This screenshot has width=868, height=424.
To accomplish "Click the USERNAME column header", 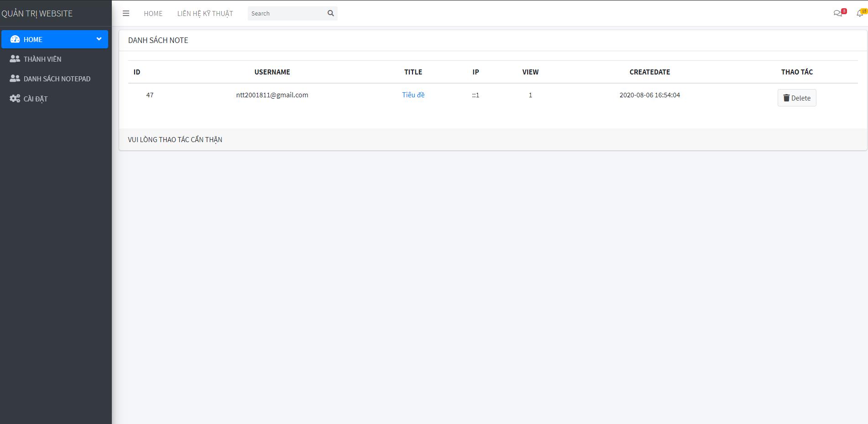I will tap(272, 72).
